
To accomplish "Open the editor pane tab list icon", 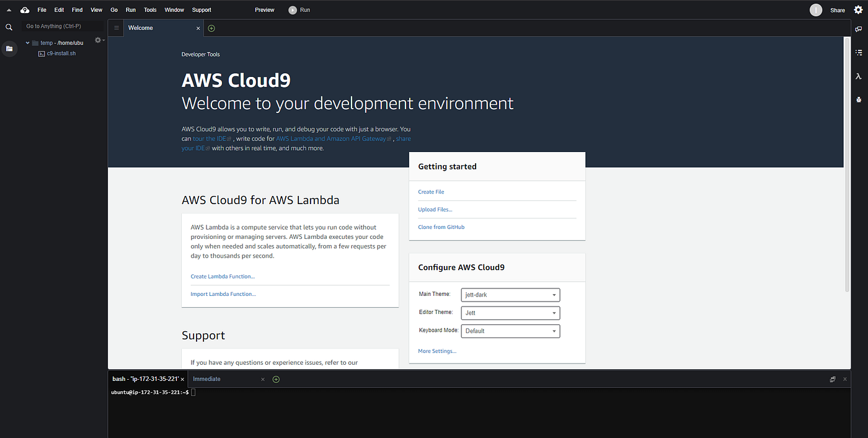I will [x=117, y=28].
